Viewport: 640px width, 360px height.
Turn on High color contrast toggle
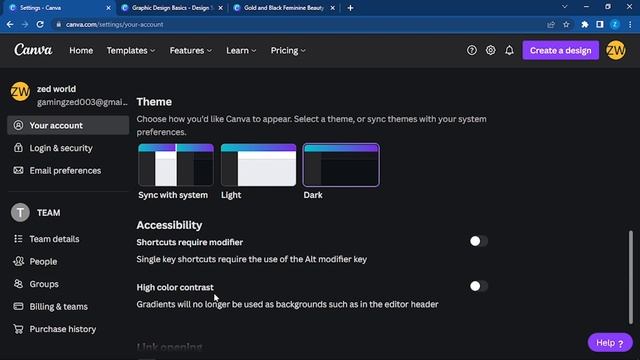(478, 286)
